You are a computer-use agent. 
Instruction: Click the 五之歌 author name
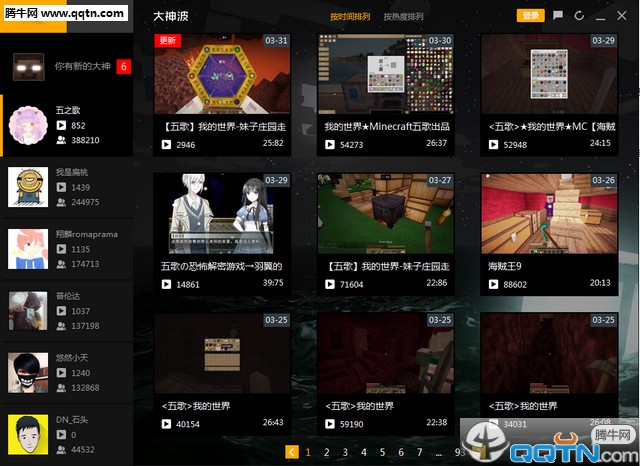[x=68, y=110]
